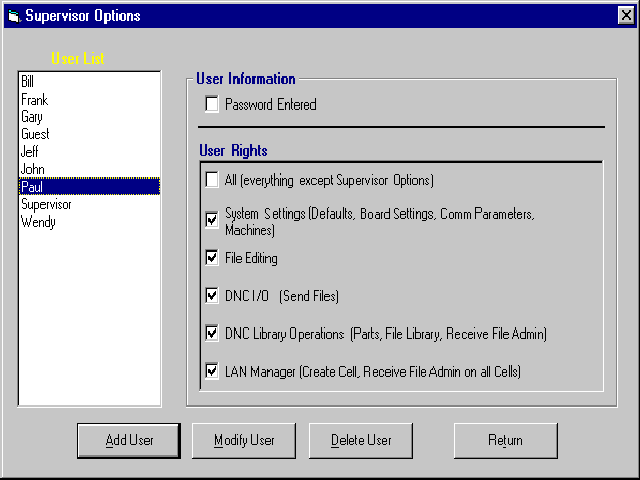This screenshot has height=480, width=640.
Task: Toggle the File Editing checkbox
Action: click(212, 258)
